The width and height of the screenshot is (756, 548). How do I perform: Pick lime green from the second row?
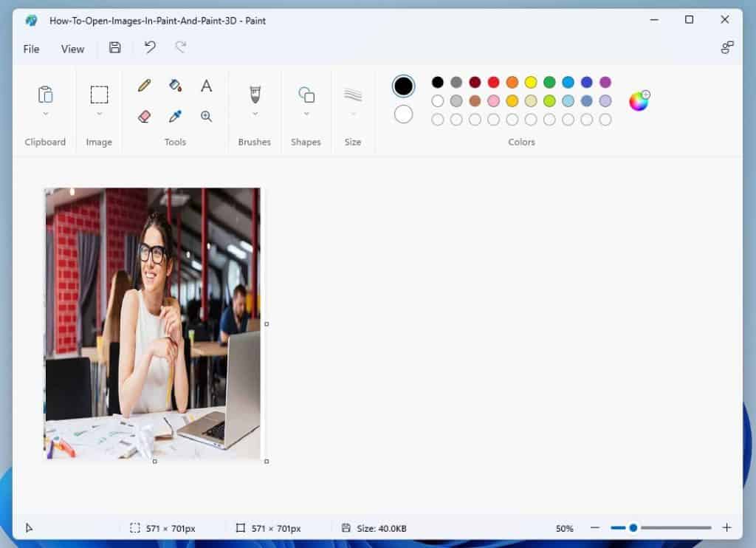[x=549, y=101]
